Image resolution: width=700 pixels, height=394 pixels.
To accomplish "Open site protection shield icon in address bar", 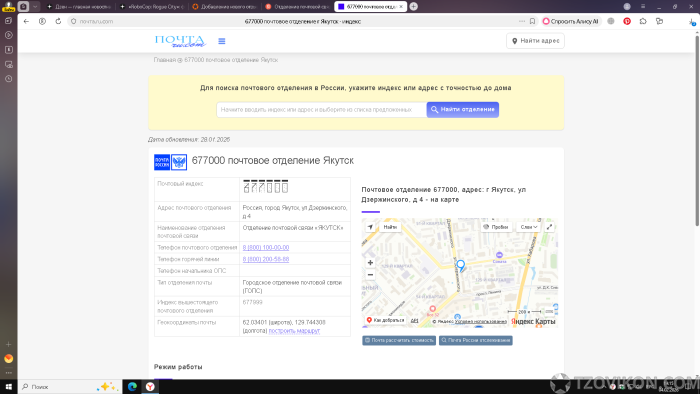I will (74, 21).
